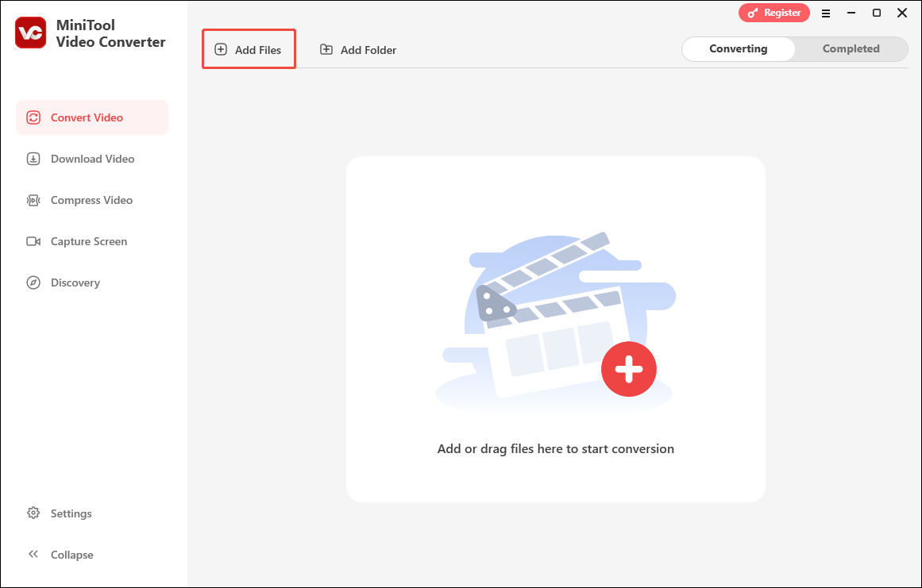The height and width of the screenshot is (588, 922).
Task: Click the red plus circle to add files
Action: [x=629, y=369]
